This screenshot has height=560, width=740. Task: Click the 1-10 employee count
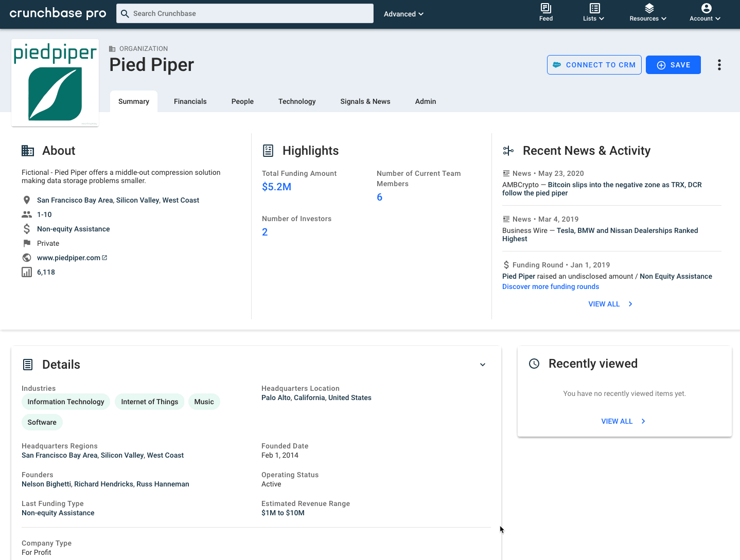[x=44, y=214]
